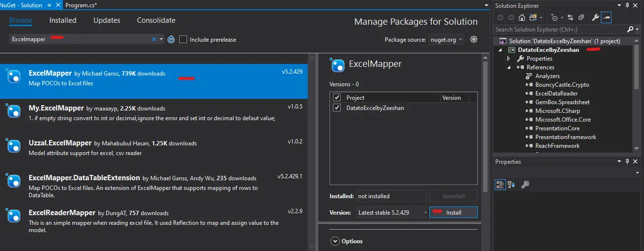Switch to the Consolidate tab
This screenshot has width=644, height=251.
pyautogui.click(x=156, y=20)
